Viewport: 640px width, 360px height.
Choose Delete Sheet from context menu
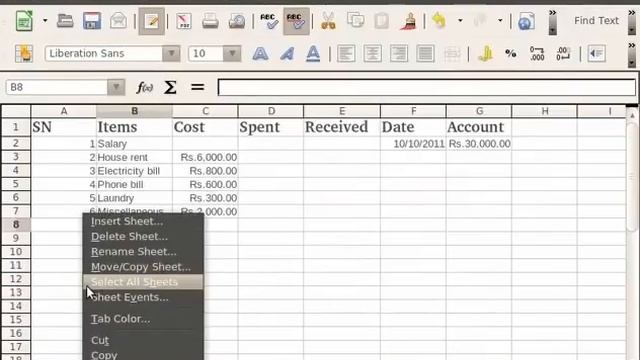(143, 236)
